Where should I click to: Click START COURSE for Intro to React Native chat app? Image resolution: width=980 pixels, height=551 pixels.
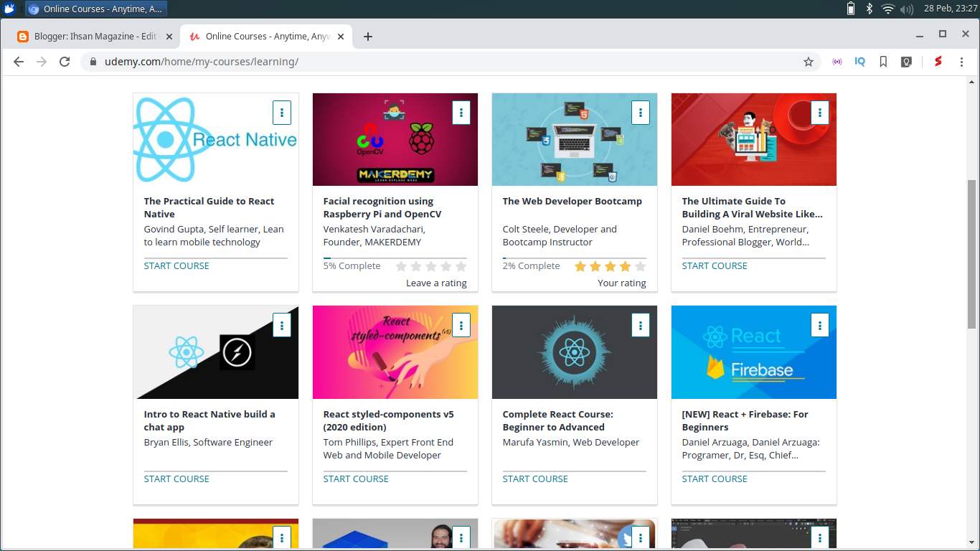click(176, 479)
